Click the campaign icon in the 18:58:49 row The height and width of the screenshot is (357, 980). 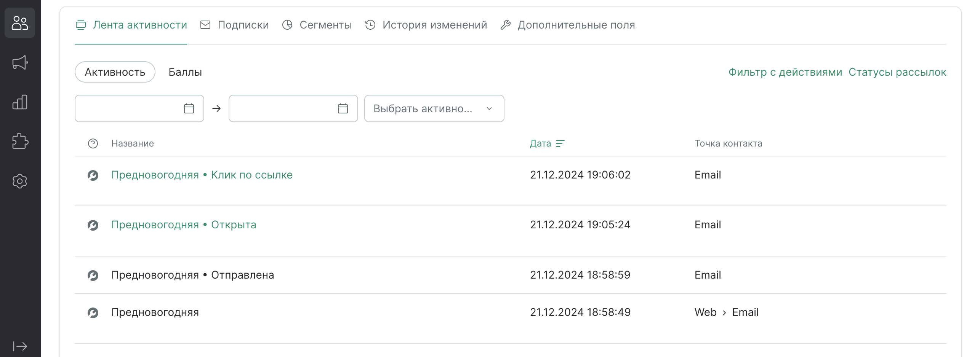(x=93, y=312)
